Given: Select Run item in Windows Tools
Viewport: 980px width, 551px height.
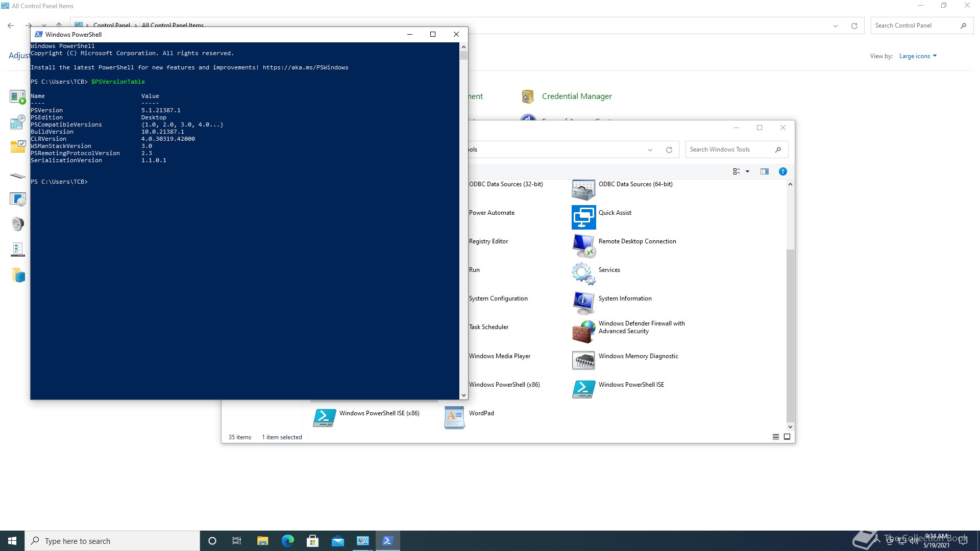Looking at the screenshot, I should pos(474,270).
